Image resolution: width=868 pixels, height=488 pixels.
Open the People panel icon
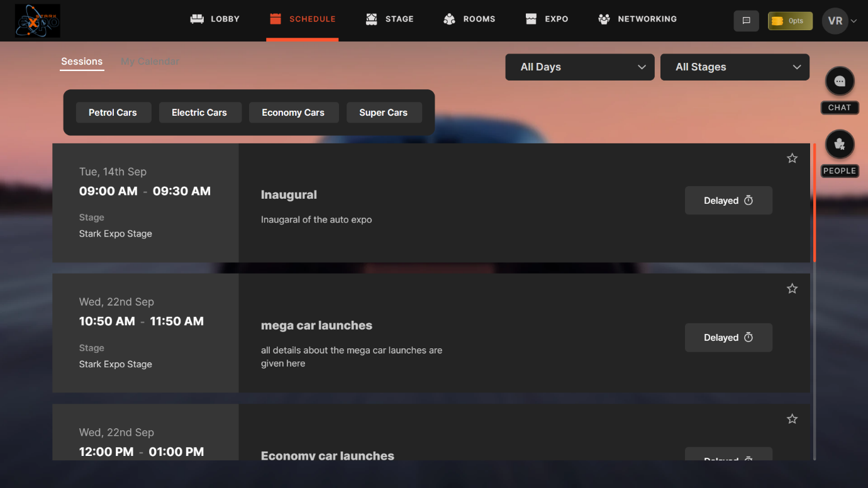840,145
